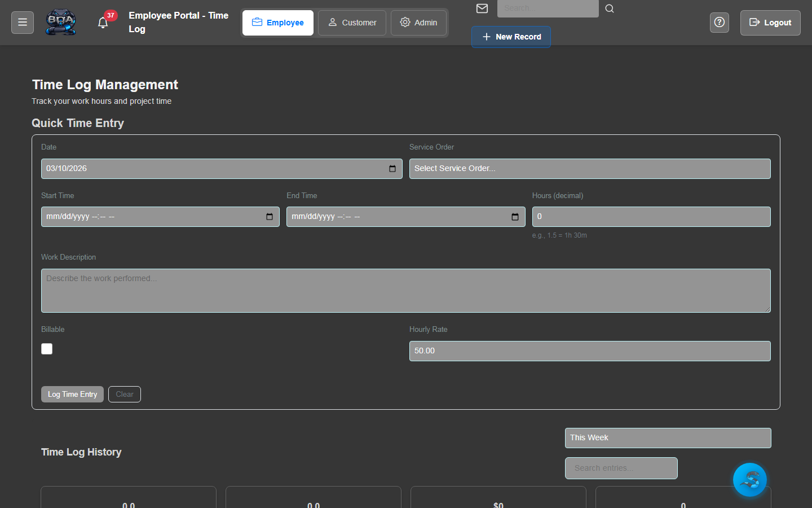Viewport: 812px width, 508px height.
Task: Switch to the Customer tab
Action: [x=352, y=23]
